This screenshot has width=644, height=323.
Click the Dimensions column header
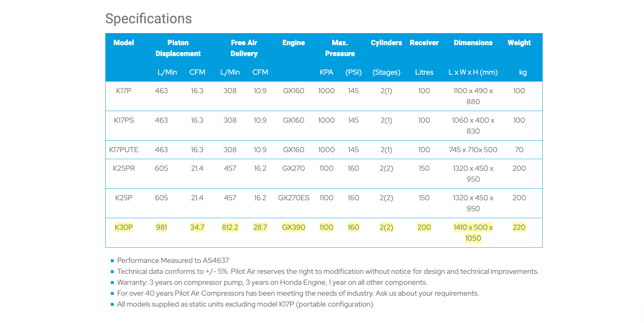click(473, 43)
